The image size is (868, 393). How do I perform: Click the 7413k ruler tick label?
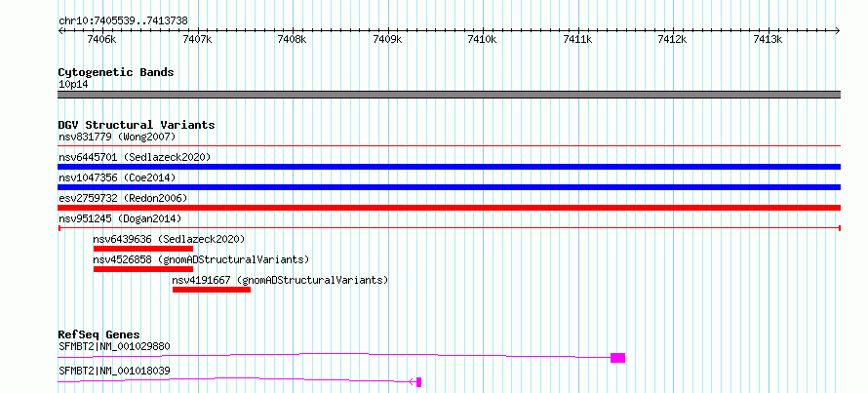768,39
